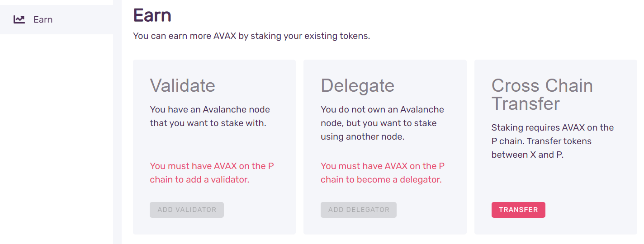
Task: Click the red 'add a validator' warning message
Action: coord(212,173)
